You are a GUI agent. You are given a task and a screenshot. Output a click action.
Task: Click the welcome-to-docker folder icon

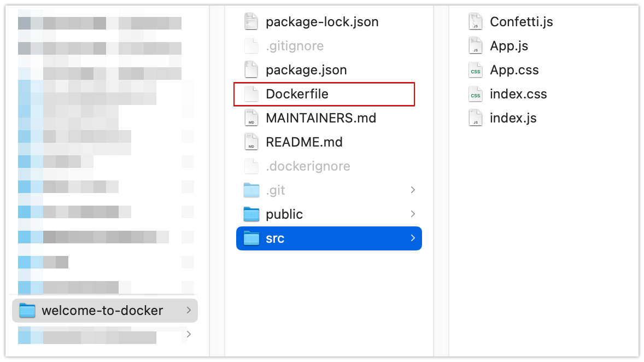27,311
